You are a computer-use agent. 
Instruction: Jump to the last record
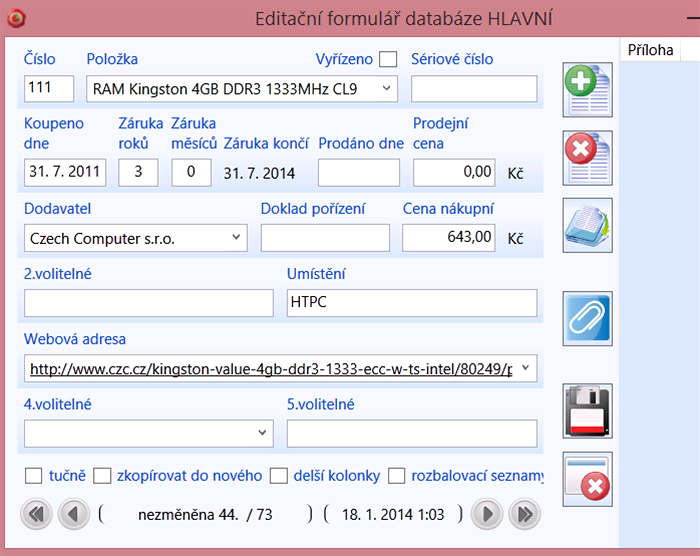pyautogui.click(x=523, y=514)
